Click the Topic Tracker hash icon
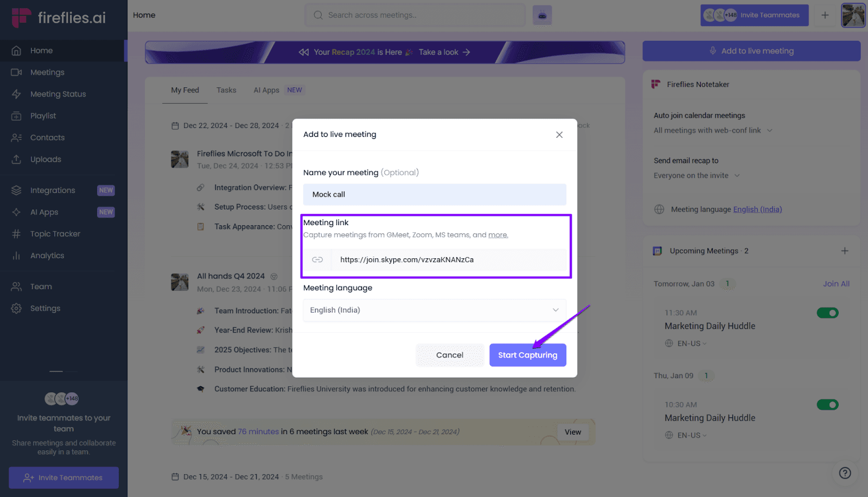Screen dimensions: 868x497 (16, 234)
